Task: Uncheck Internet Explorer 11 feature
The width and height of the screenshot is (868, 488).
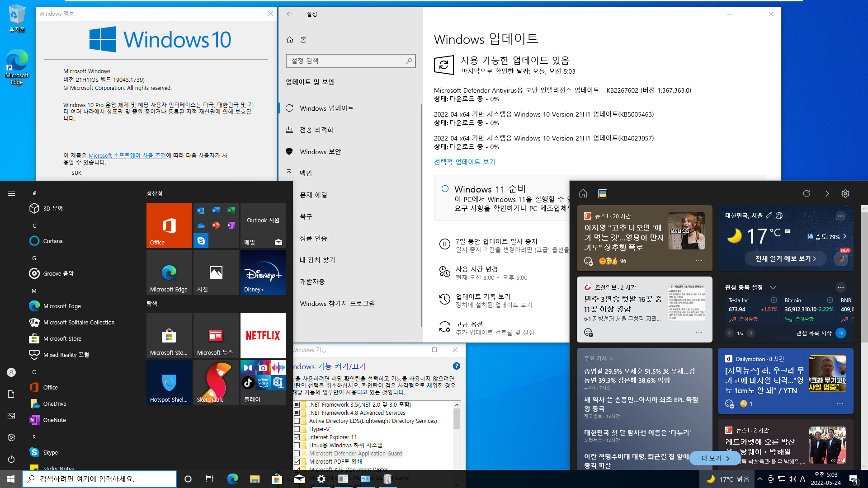Action: [x=297, y=437]
